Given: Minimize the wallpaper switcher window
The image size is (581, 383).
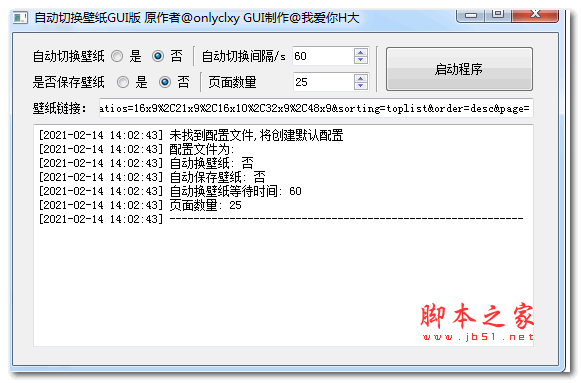Looking at the screenshot, I should [x=471, y=16].
